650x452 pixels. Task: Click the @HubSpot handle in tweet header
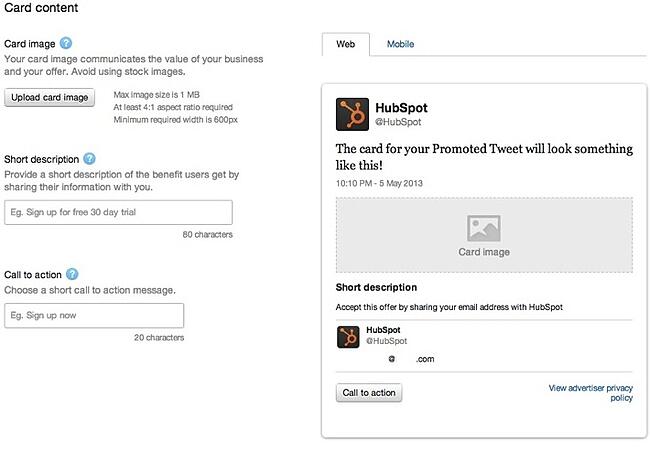pos(398,123)
